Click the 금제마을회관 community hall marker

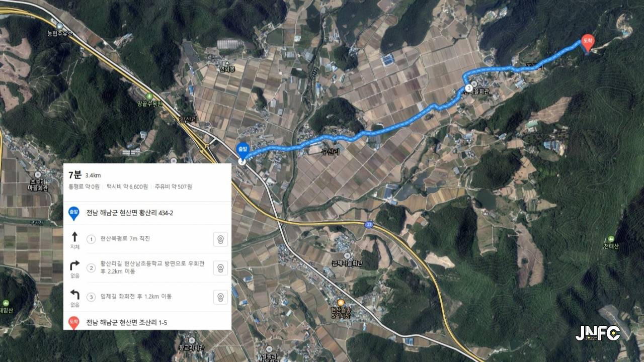[x=347, y=256]
